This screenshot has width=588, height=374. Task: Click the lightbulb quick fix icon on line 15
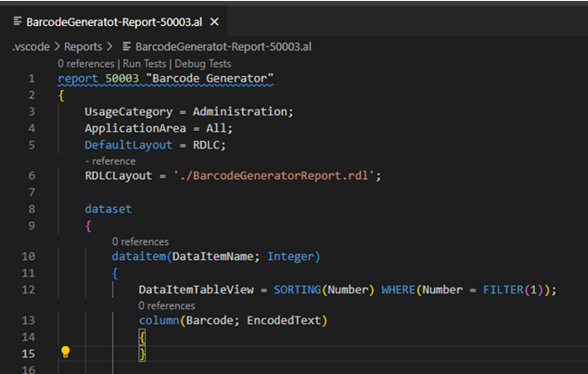pos(65,352)
